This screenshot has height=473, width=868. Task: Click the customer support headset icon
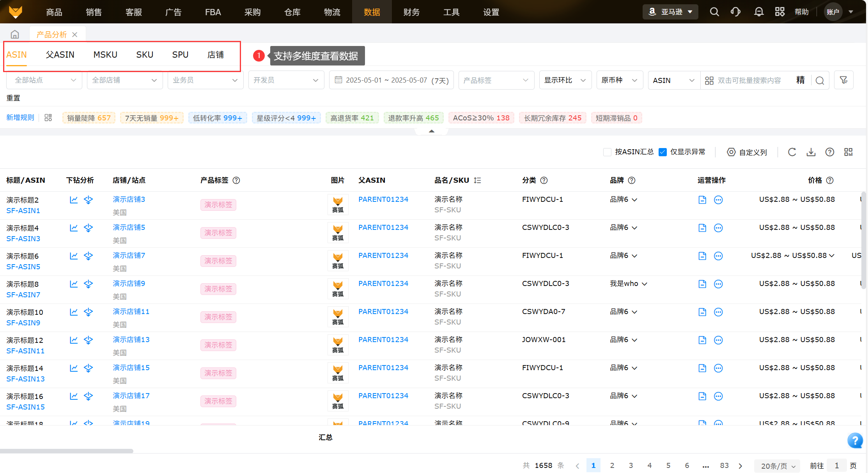[x=735, y=12]
